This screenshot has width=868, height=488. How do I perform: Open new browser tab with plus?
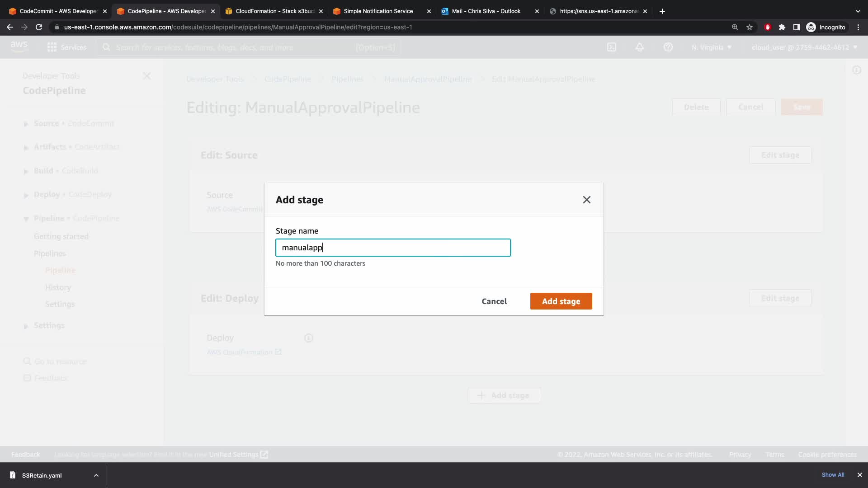pyautogui.click(x=662, y=11)
